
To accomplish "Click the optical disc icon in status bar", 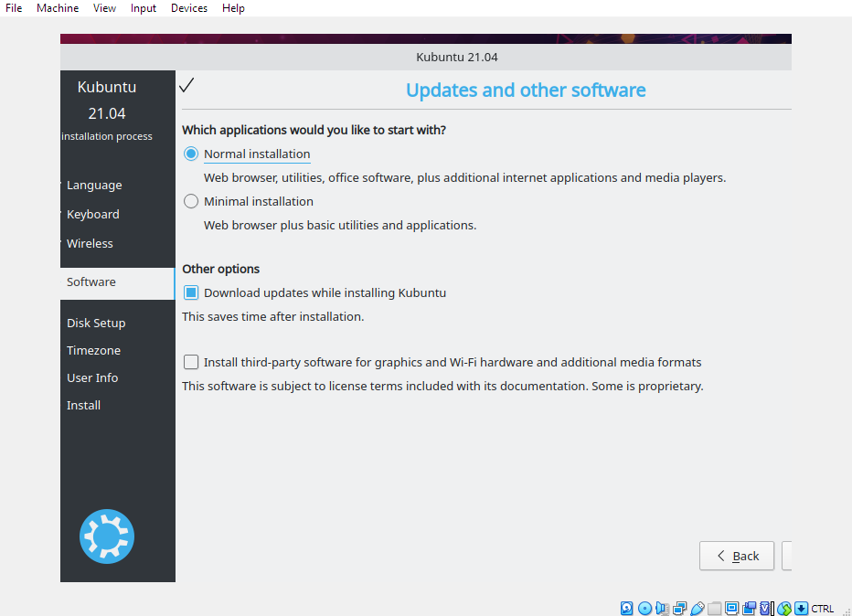I will pyautogui.click(x=645, y=609).
